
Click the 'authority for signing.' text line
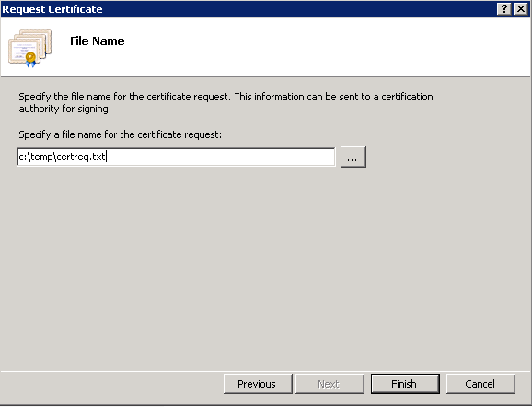point(64,109)
